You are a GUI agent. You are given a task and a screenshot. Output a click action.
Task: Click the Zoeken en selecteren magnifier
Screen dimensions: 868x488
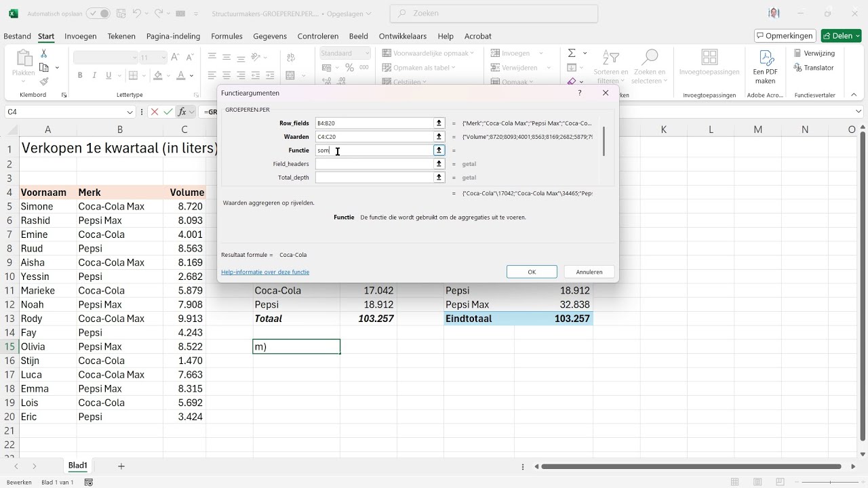click(649, 66)
